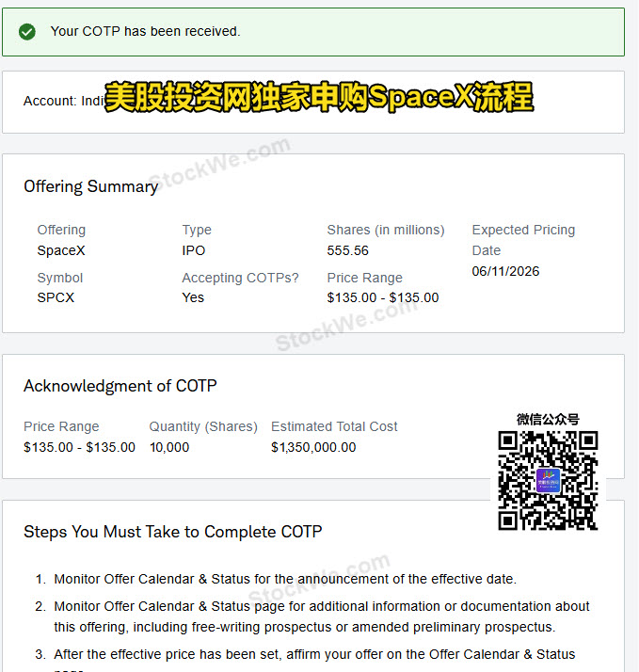The width and height of the screenshot is (639, 672).
Task: Click the 'Your COTP has been received.' message
Action: pos(145,31)
